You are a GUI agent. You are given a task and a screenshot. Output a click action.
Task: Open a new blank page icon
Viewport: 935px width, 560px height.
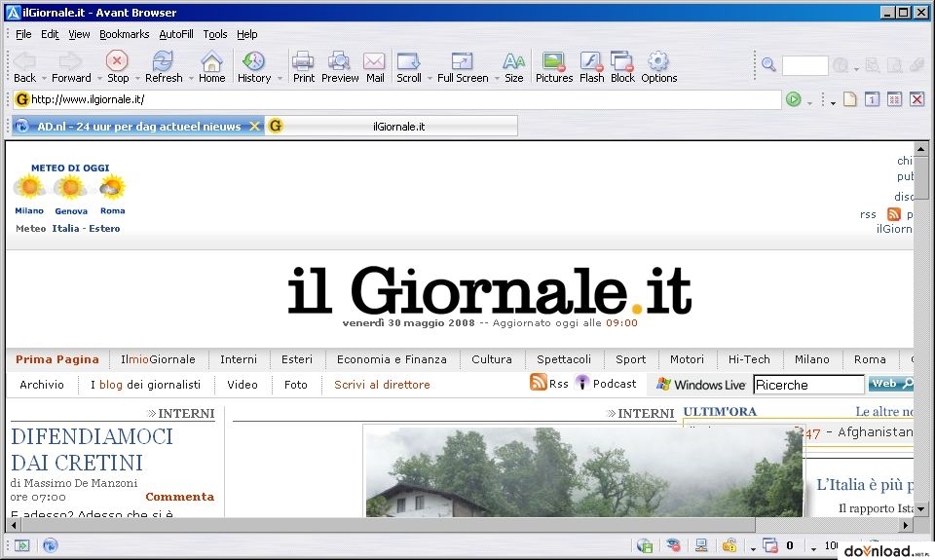click(849, 99)
